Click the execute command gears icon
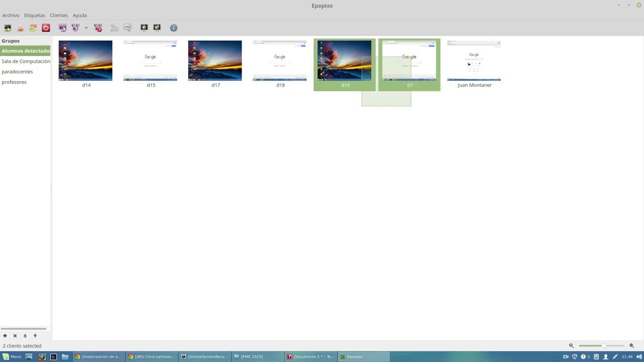Viewport: 644px width, 362px height. [114, 28]
